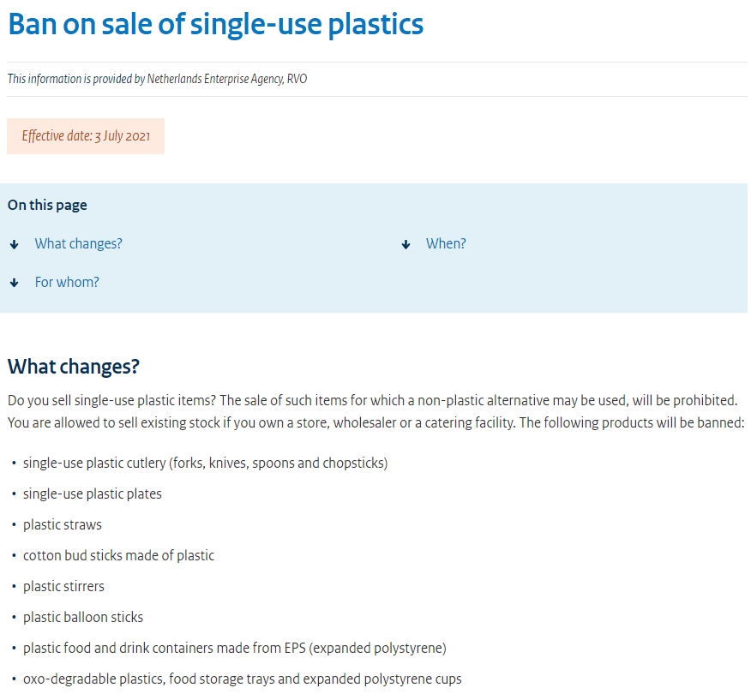The height and width of the screenshot is (700, 751).
Task: Click the plastic straws list item
Action: tap(62, 525)
